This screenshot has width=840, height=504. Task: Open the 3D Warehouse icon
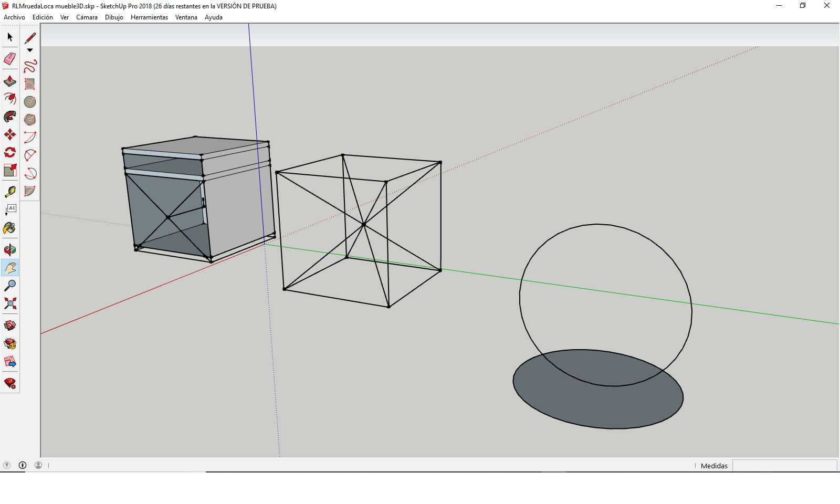pos(10,325)
